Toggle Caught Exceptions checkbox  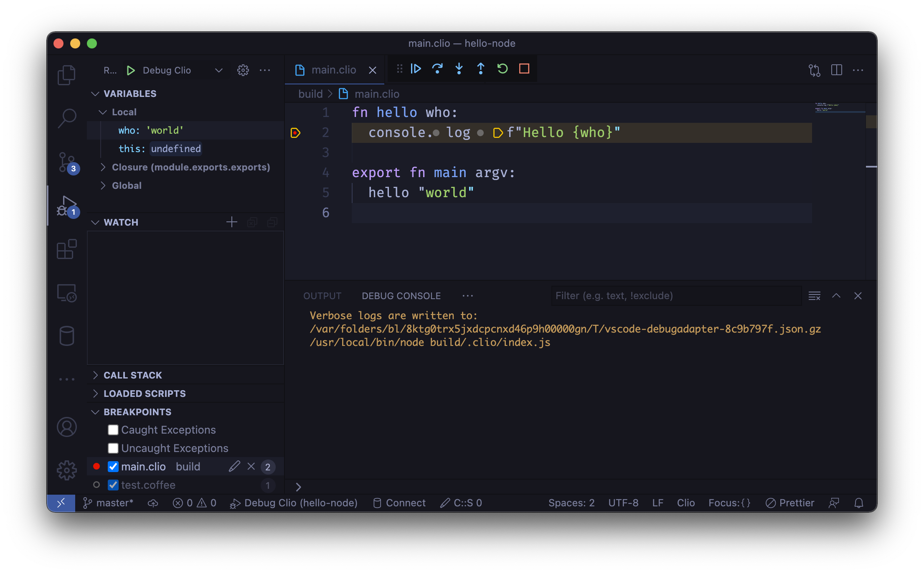113,430
